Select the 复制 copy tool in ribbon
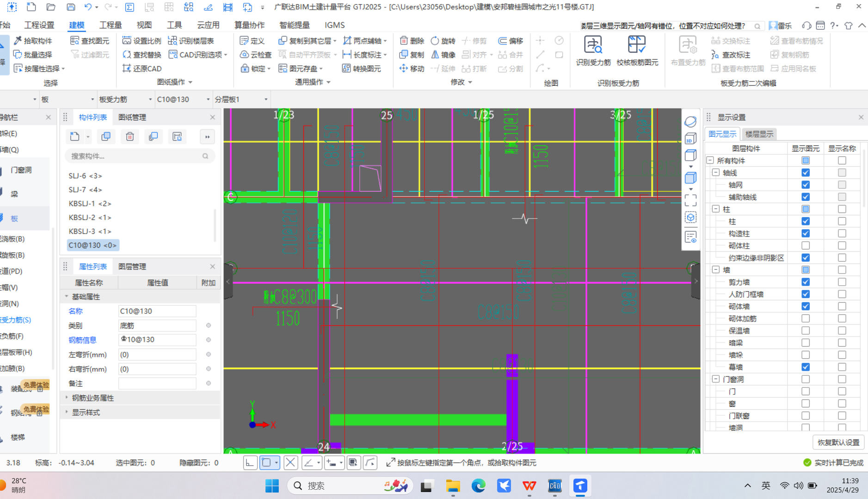Image resolution: width=868 pixels, height=499 pixels. click(x=412, y=55)
